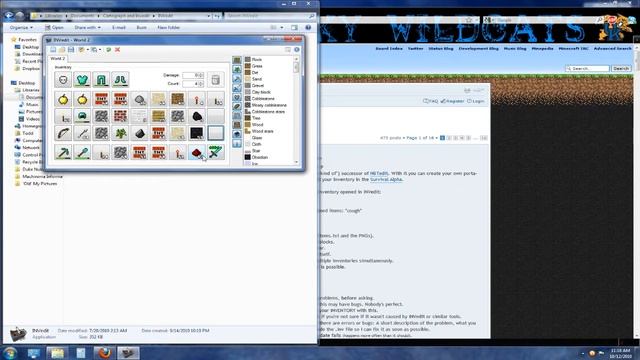Screen dimensions: 640x360
Task: Click the Windows Start button
Action: coord(10,353)
